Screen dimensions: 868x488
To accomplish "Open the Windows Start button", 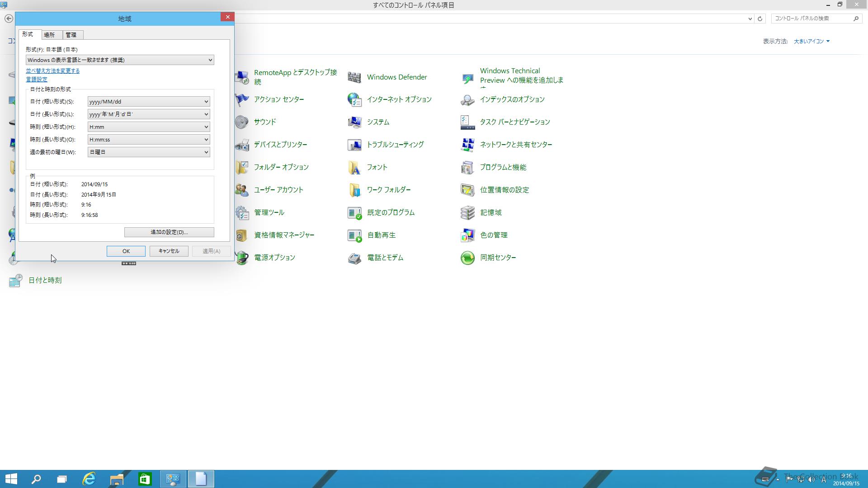I will tap(11, 479).
